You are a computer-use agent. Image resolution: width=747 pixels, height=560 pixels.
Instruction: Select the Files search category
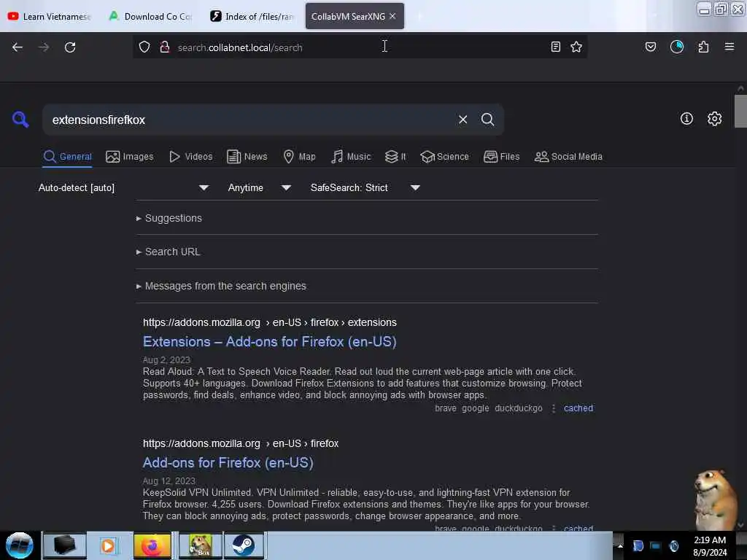point(502,157)
